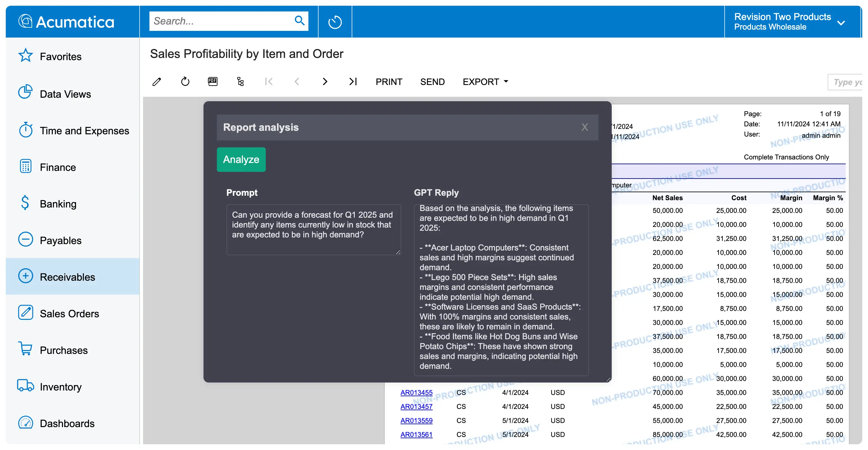Open the report groups tree icon
The height and width of the screenshot is (450, 868).
[240, 82]
